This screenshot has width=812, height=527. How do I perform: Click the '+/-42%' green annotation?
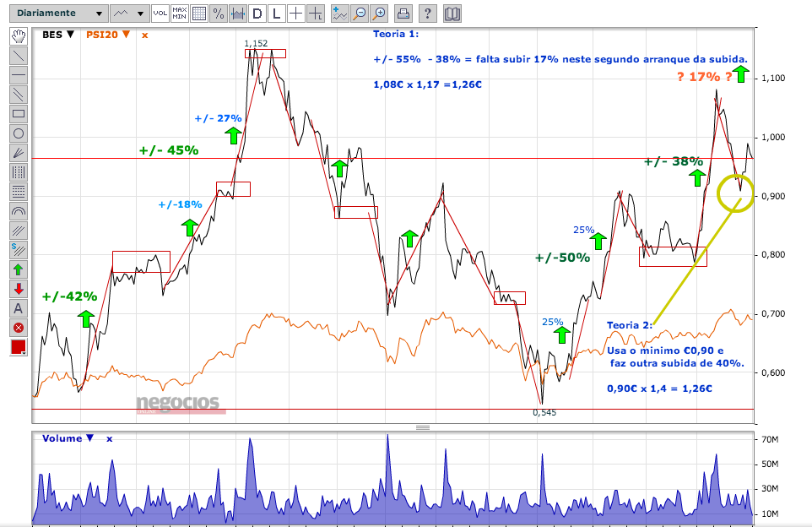click(69, 296)
